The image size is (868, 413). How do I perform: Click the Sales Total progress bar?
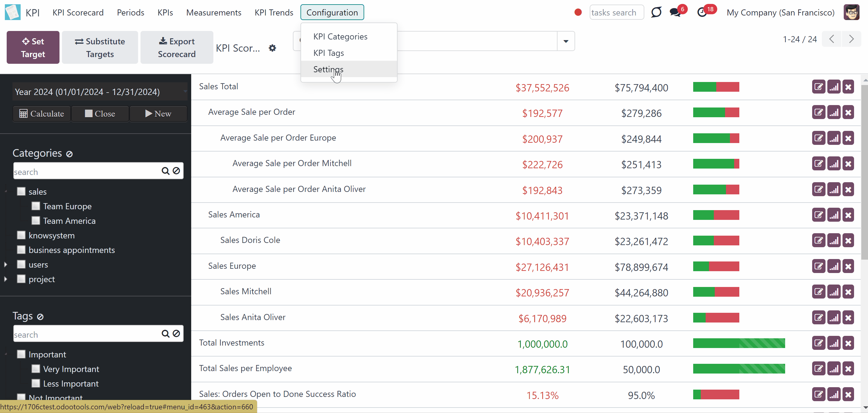click(x=716, y=87)
